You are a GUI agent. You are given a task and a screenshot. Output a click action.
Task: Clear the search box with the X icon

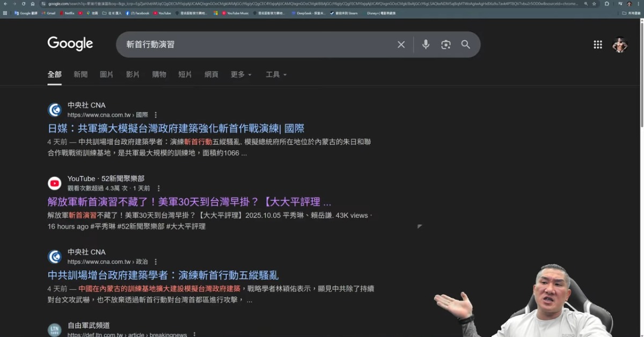coord(401,45)
